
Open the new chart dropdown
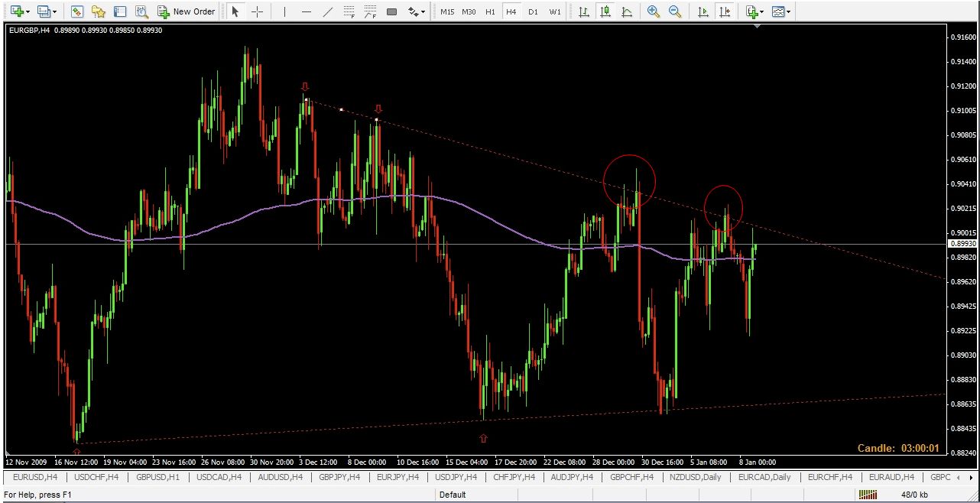pyautogui.click(x=21, y=11)
